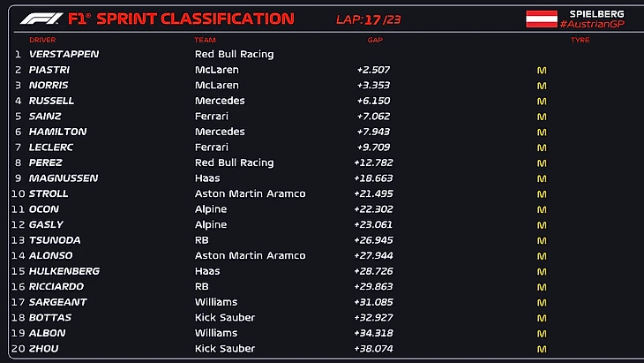Click the TEAM column header

coord(205,40)
